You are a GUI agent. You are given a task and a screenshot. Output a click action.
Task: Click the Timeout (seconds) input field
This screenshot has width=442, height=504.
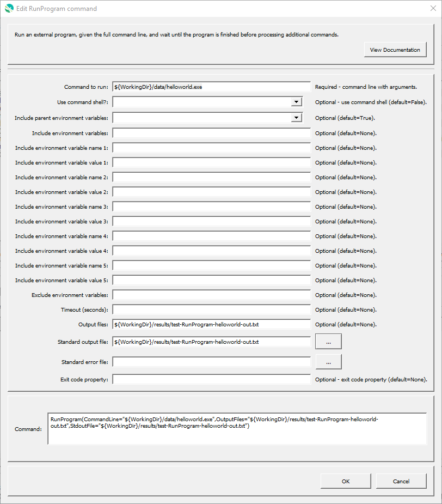(211, 310)
